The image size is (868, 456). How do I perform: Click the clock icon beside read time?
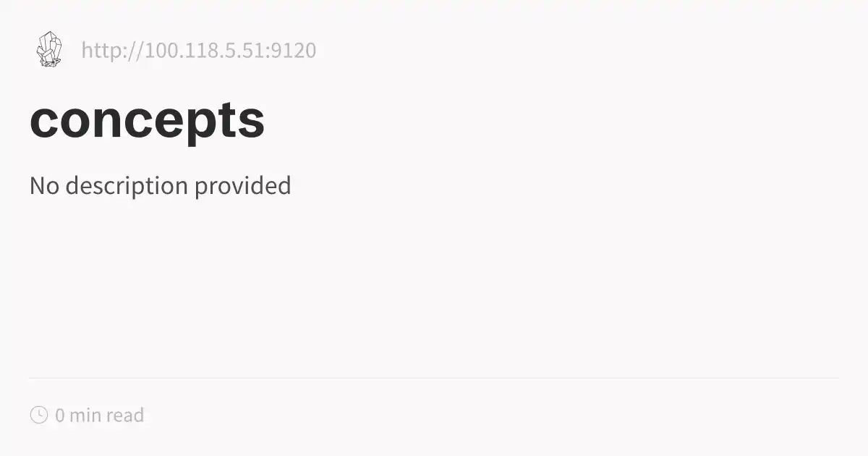(38, 415)
